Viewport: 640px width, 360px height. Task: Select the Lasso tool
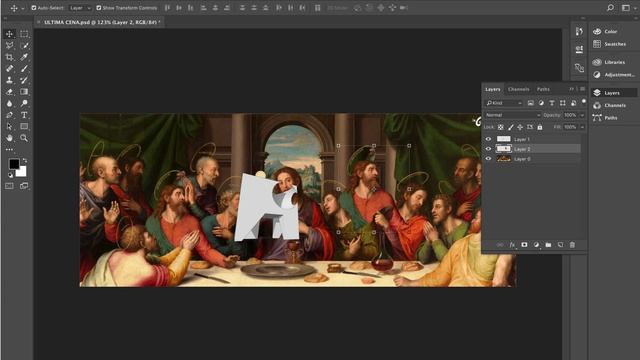point(9,45)
